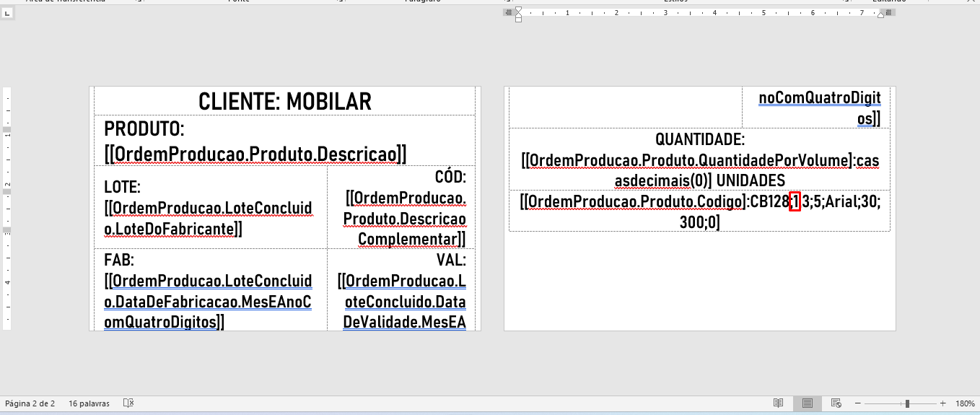Click the noComQuatroDigitos text on the right page
980x415 pixels.
click(819, 108)
